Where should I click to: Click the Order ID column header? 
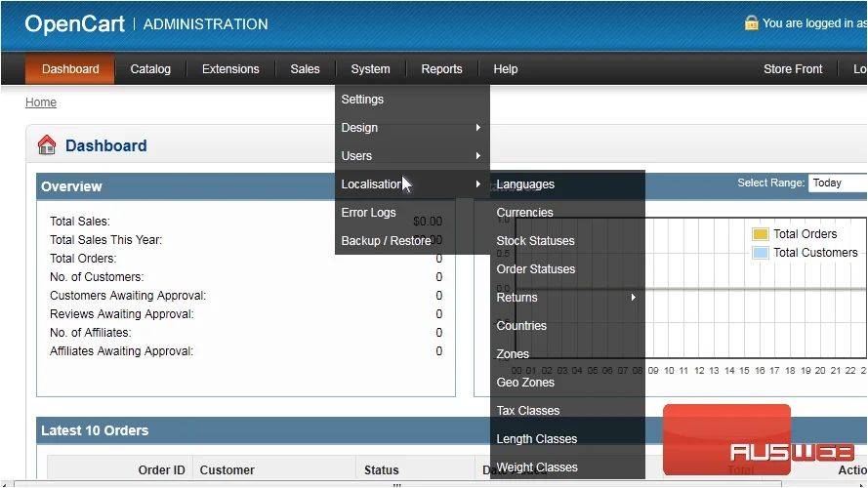(162, 469)
